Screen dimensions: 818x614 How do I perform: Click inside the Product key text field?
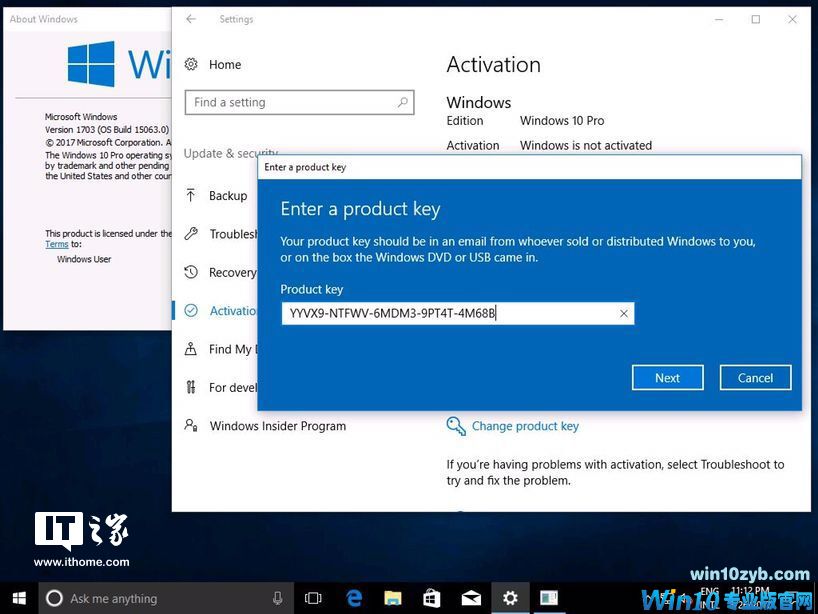(450, 313)
